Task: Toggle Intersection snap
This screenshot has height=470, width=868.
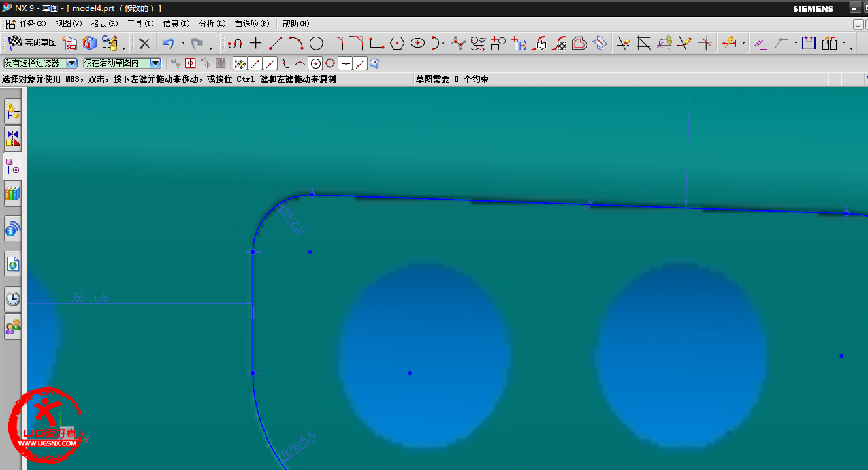Action: pyautogui.click(x=300, y=63)
